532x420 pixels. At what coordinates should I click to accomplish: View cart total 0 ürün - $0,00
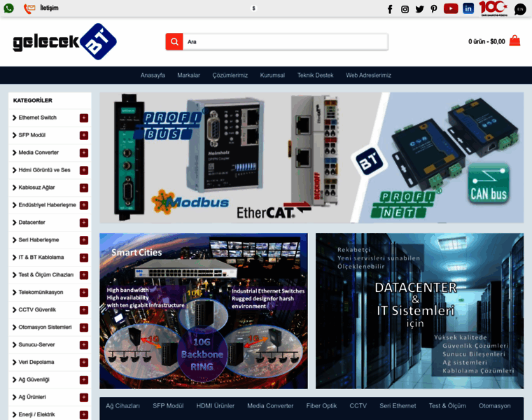486,41
